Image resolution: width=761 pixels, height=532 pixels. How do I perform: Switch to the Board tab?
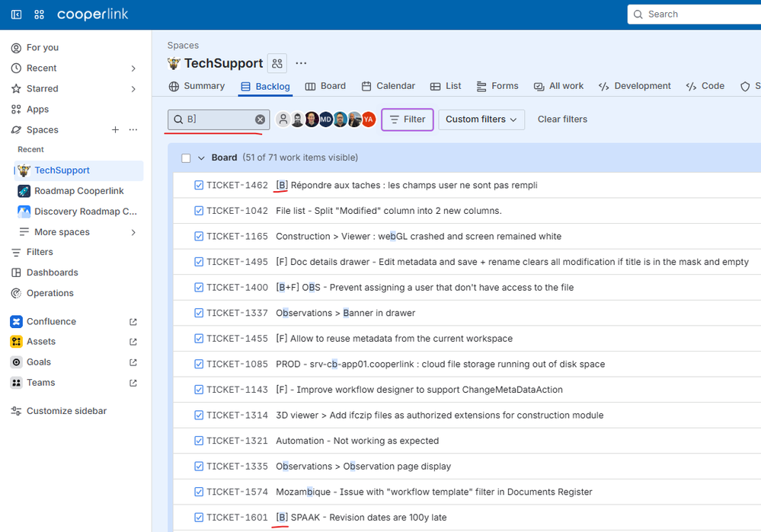point(325,86)
